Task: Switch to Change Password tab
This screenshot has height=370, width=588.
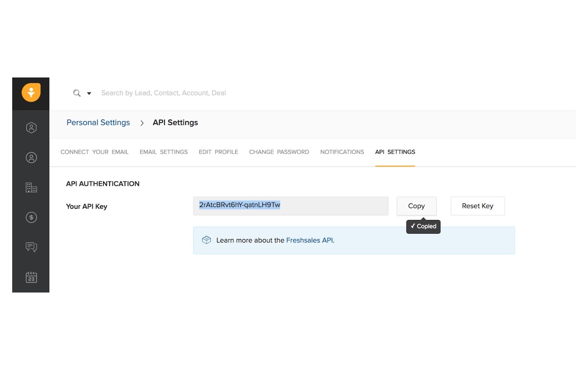Action: coord(279,152)
